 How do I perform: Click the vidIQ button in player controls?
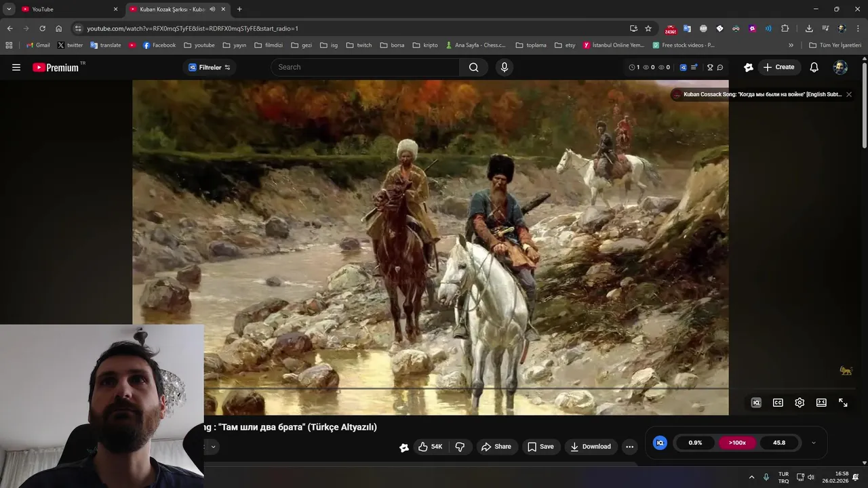pyautogui.click(x=756, y=403)
